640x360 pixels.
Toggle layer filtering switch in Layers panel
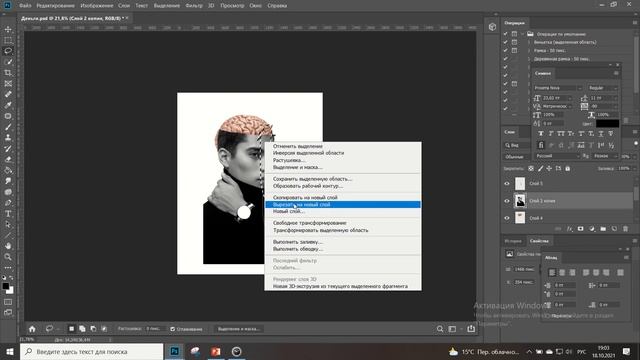tap(636, 144)
